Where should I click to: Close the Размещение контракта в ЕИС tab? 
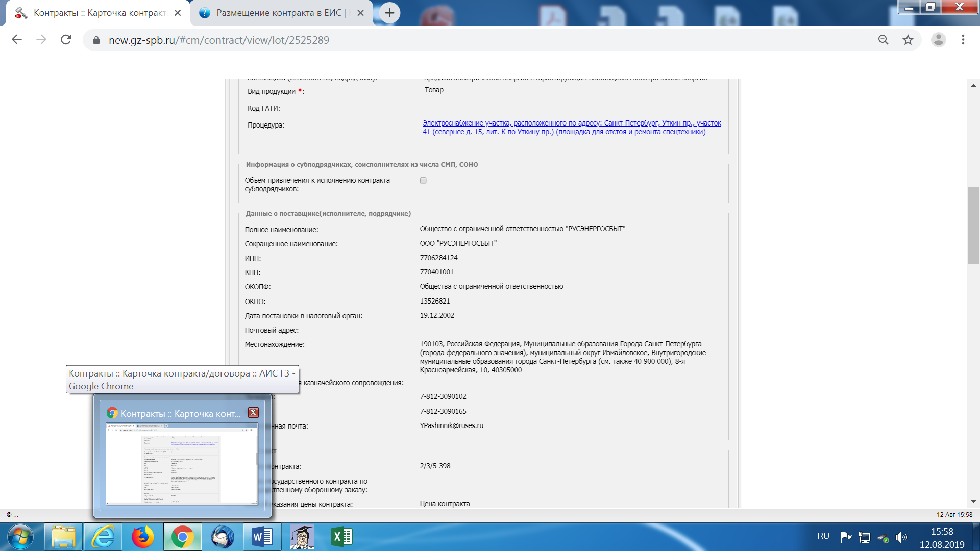click(x=360, y=13)
